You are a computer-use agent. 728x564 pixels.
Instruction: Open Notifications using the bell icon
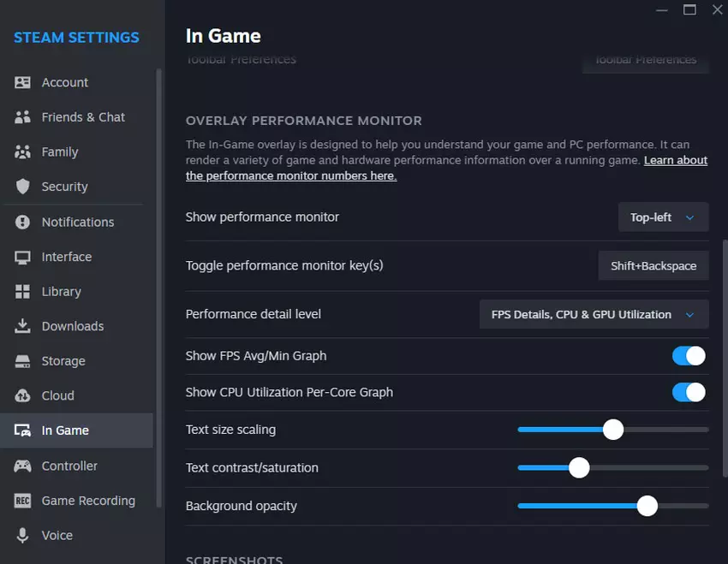click(24, 222)
